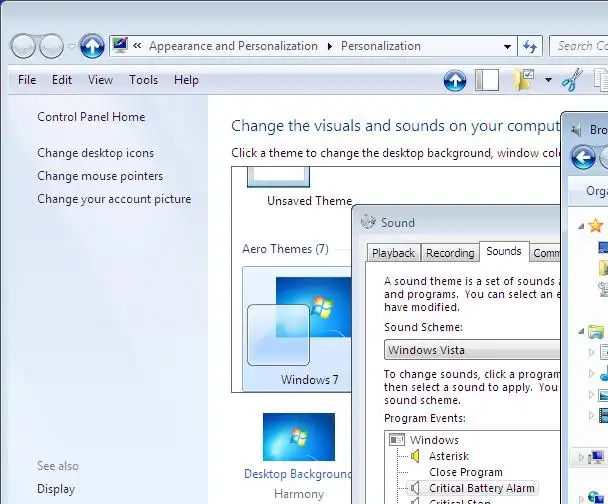
Task: Click the Computer icon in Browse window tree
Action: (596, 457)
